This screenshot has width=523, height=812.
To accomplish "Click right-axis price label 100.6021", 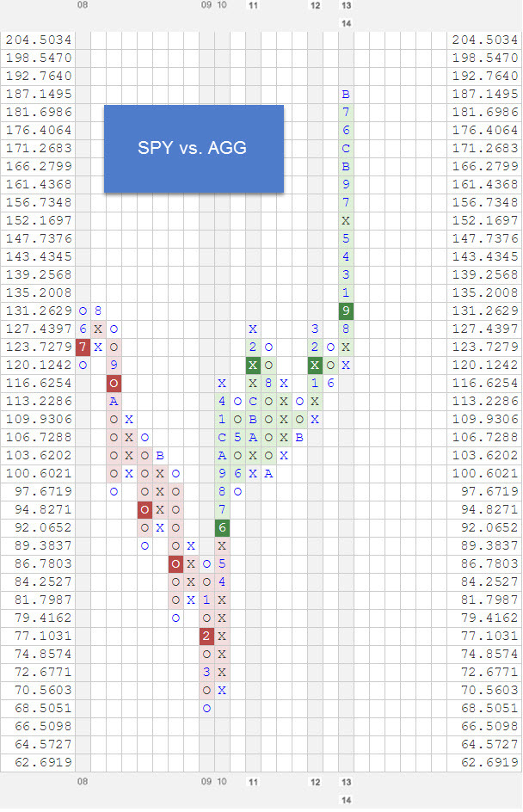I will point(485,473).
